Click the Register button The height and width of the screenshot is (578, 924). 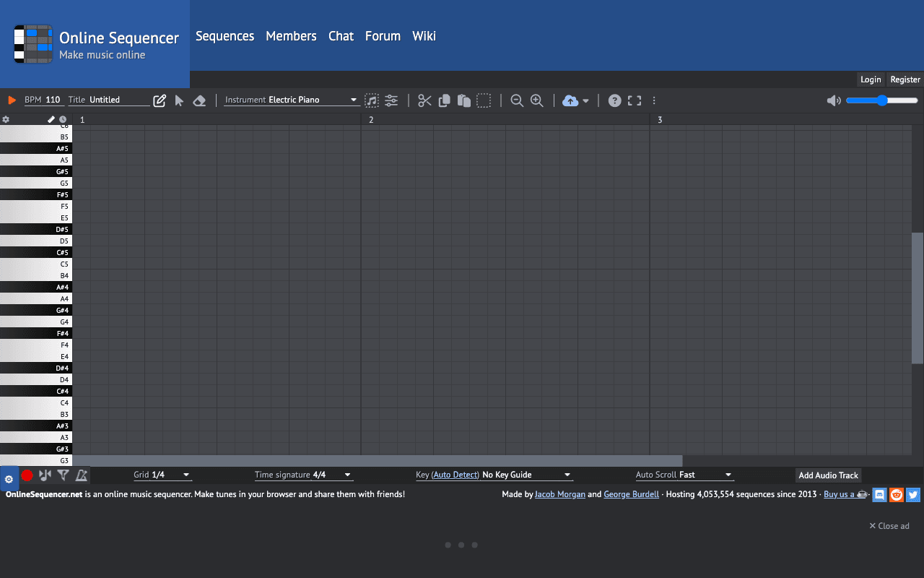pyautogui.click(x=905, y=79)
